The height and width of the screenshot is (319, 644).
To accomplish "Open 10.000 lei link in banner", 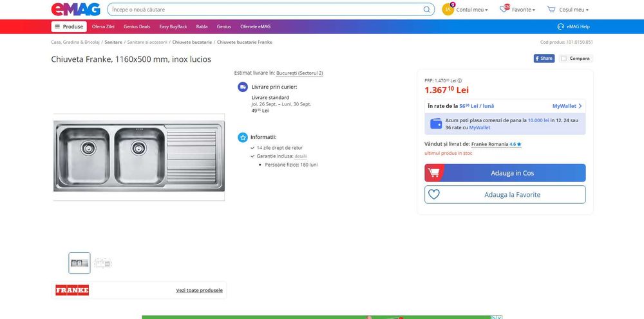I will click(538, 120).
